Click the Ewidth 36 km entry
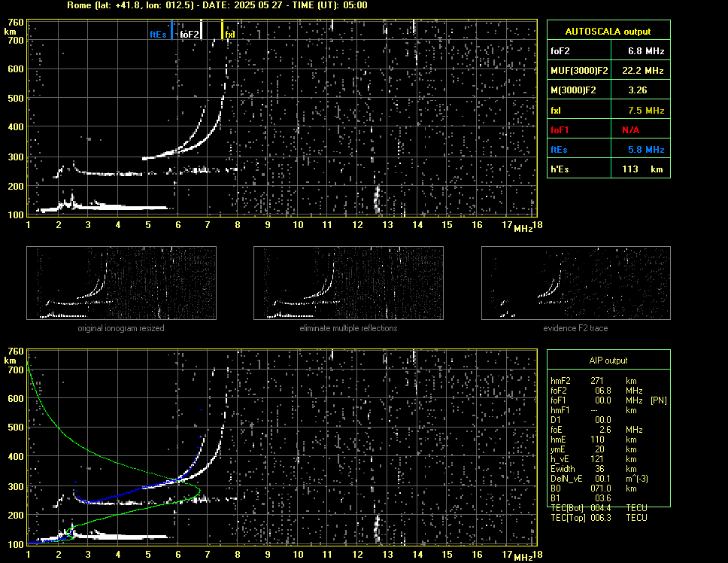Screen dimensions: 728x563 click(x=593, y=469)
